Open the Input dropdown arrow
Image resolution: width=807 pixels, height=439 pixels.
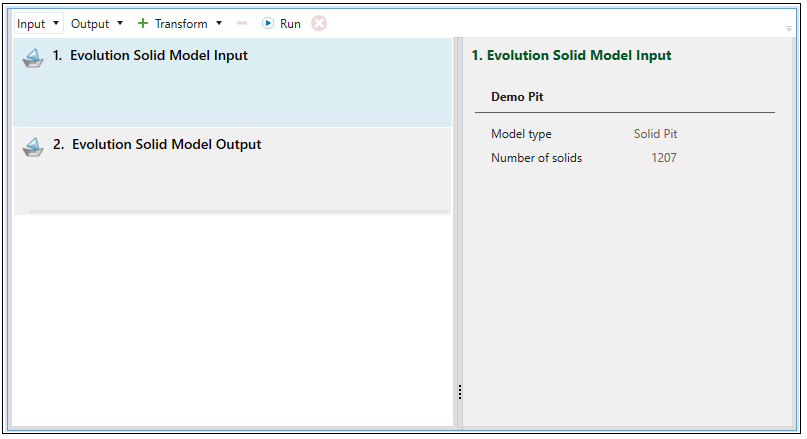(x=55, y=23)
